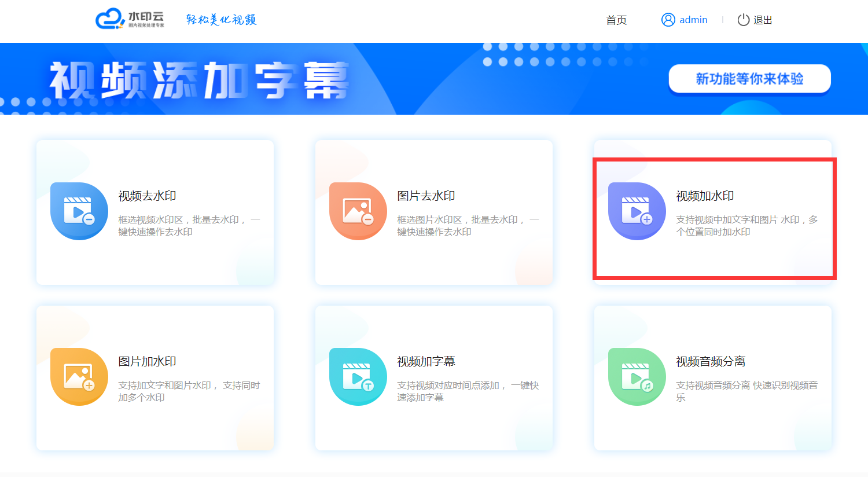The image size is (868, 477).
Task: Click the admin user avatar icon
Action: [x=668, y=20]
